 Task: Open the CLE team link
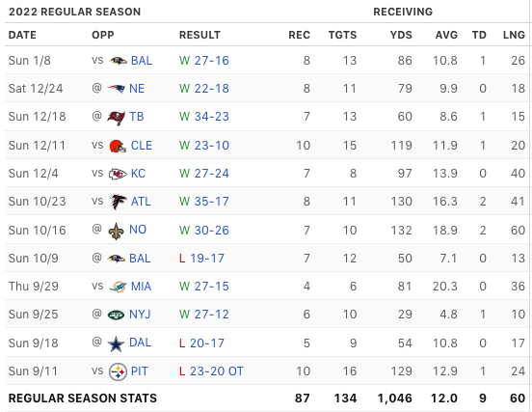coord(142,146)
